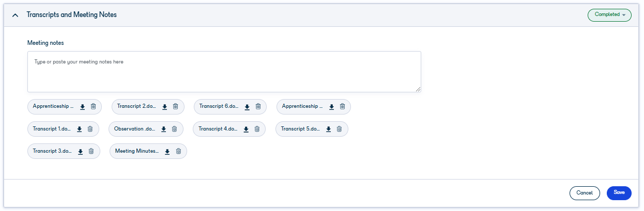Download the Transcript 2 document
The width and height of the screenshot is (644, 211).
[165, 107]
